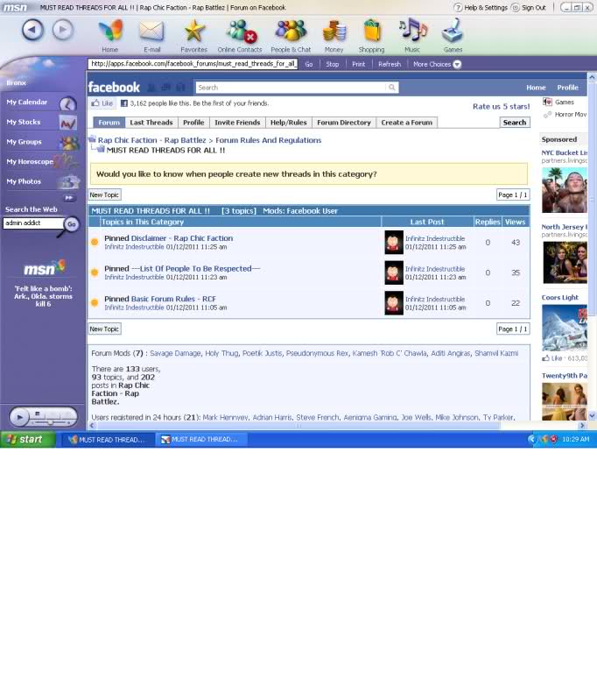This screenshot has width=597, height=700.
Task: Click Page 1 / 1 selector below topics
Action: point(513,329)
